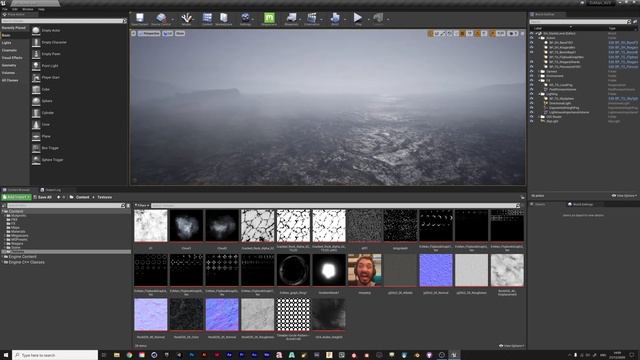Open the Edit menu
Image resolution: width=640 pixels, height=360 pixels.
pyautogui.click(x=15, y=9)
